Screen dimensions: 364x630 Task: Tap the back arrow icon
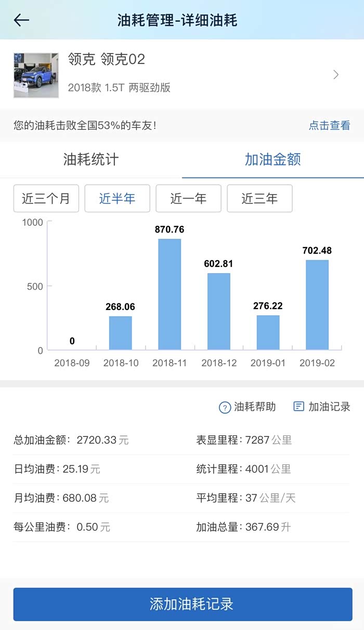[21, 20]
